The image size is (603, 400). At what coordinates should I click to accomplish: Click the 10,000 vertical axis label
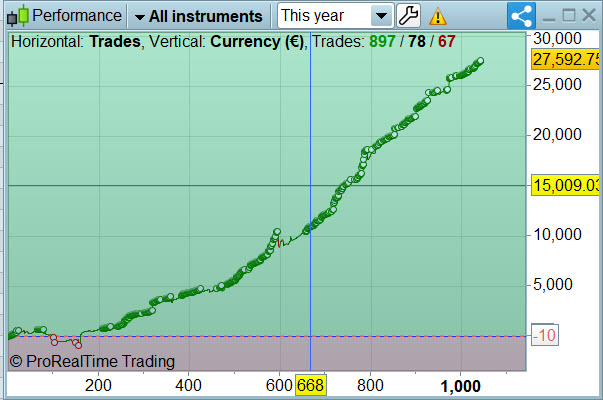(557, 235)
